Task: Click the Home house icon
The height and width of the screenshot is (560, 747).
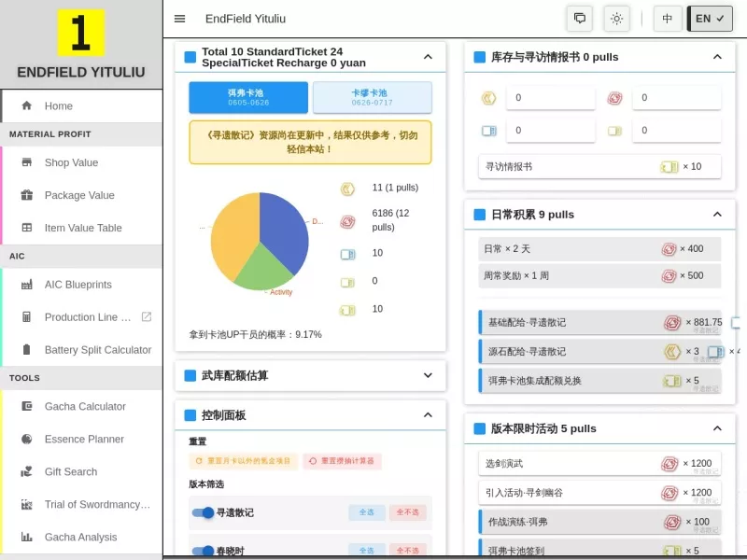Action: click(x=27, y=105)
